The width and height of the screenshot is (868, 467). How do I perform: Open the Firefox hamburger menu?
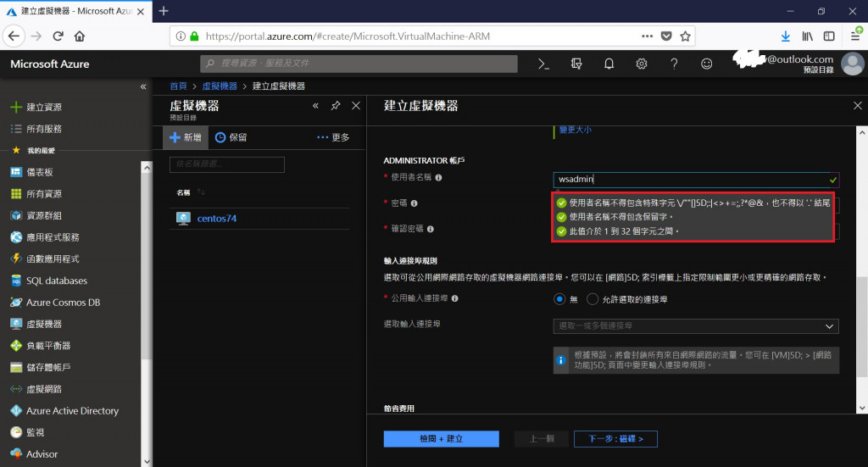[x=855, y=36]
